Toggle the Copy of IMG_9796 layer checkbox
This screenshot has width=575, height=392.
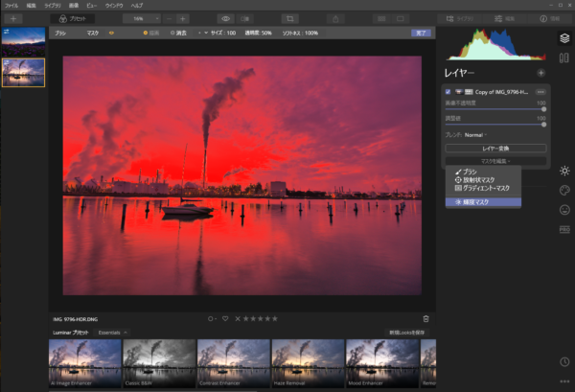tap(448, 92)
